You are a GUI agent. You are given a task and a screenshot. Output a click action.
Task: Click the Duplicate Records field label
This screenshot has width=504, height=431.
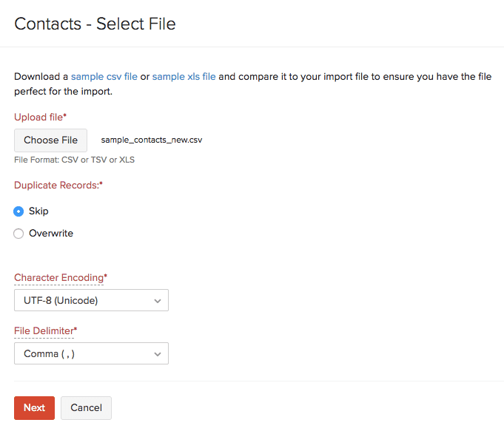coord(56,185)
